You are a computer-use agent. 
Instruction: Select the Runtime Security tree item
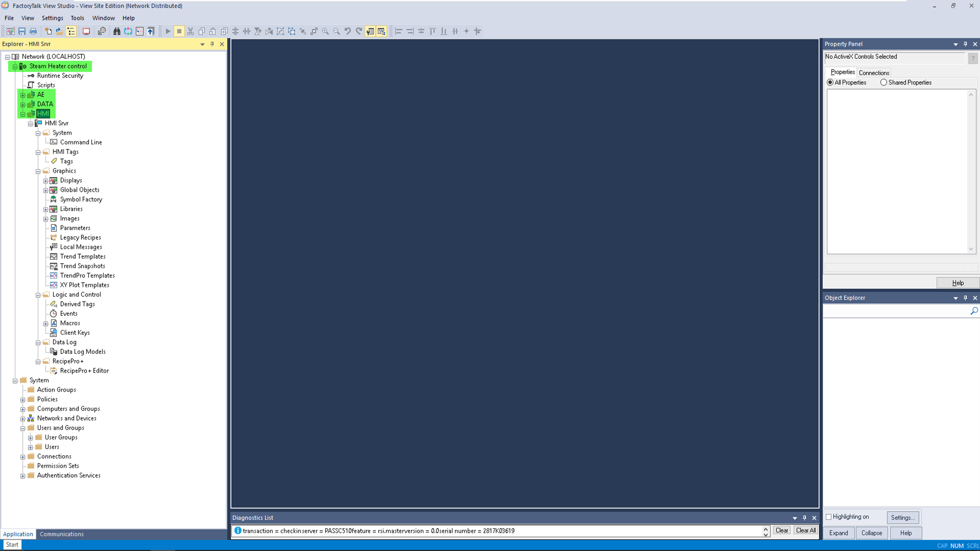(x=60, y=76)
